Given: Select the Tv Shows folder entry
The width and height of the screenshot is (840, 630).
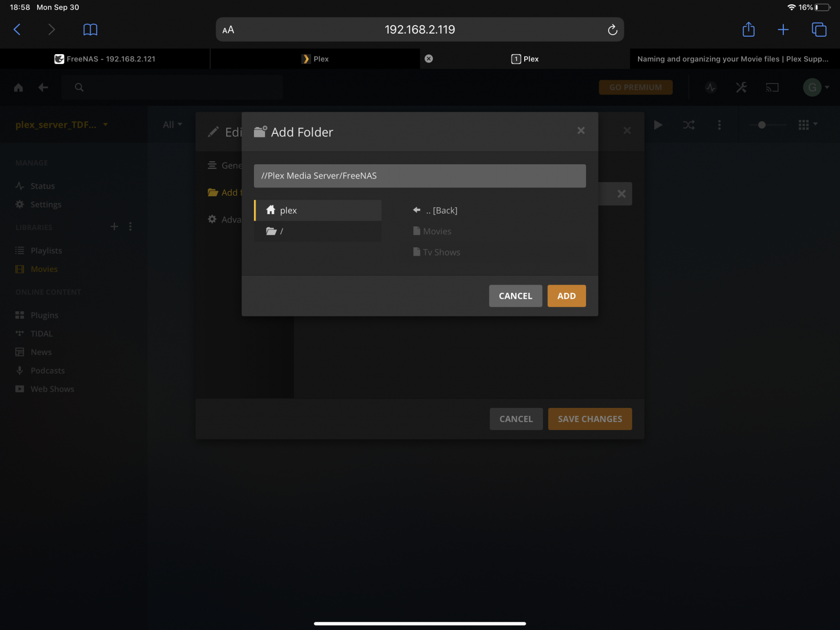Looking at the screenshot, I should click(x=436, y=252).
